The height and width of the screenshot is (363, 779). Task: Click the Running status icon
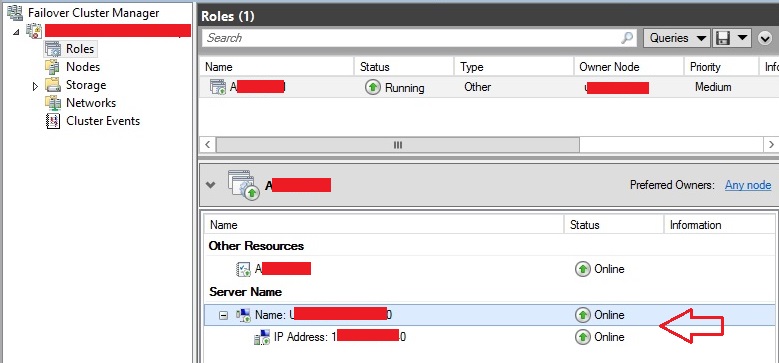[x=373, y=87]
